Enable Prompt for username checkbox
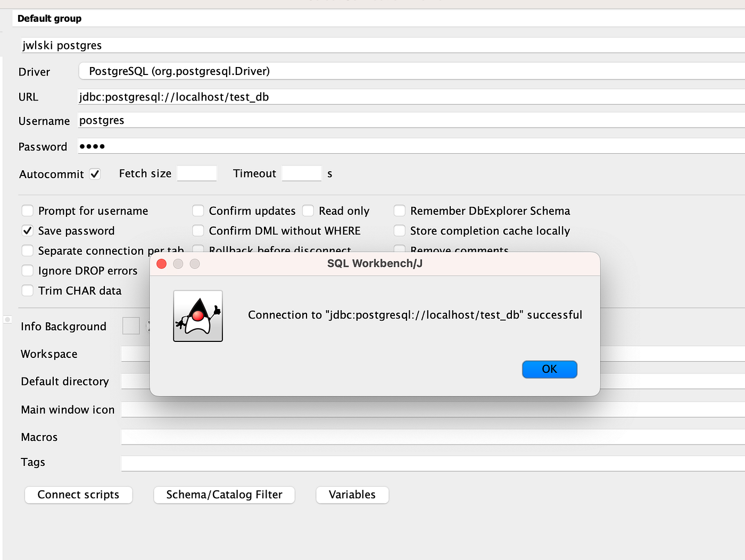 28,211
